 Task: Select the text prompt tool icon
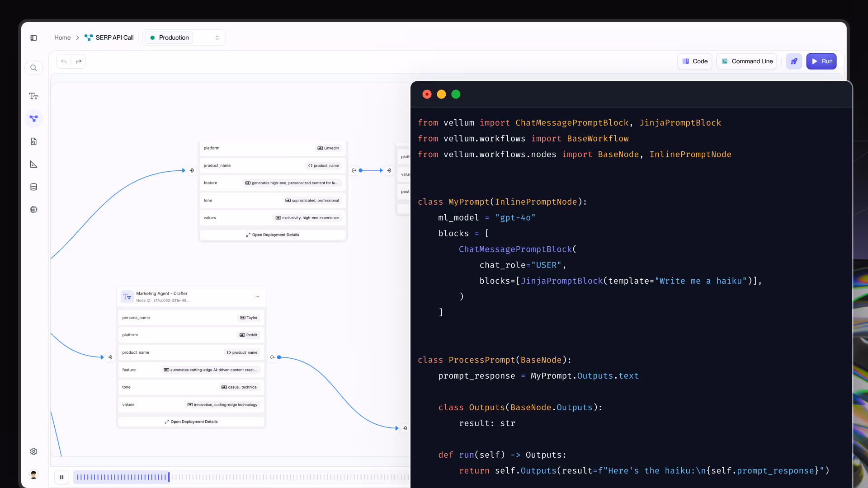point(33,96)
